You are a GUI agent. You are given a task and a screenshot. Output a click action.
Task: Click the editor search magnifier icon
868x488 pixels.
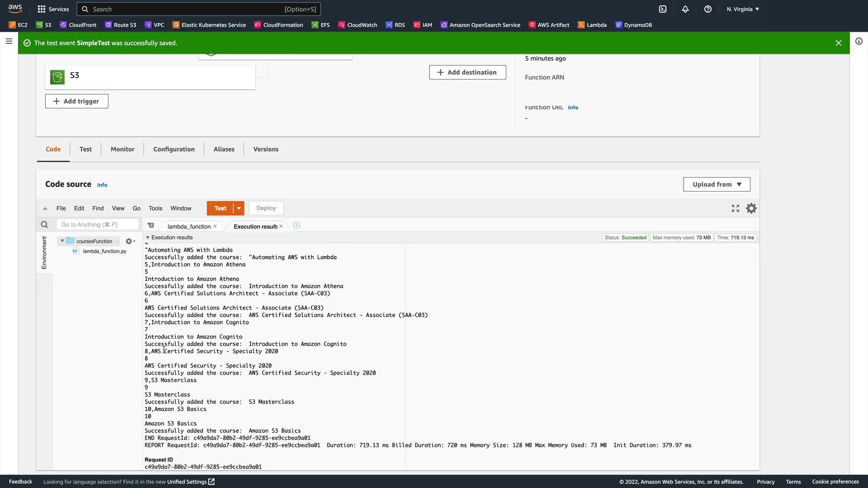44,225
